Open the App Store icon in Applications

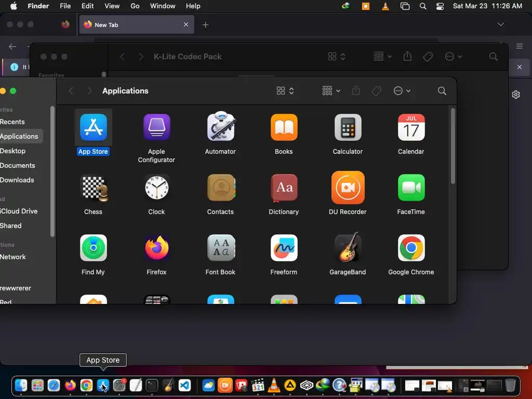pyautogui.click(x=94, y=128)
